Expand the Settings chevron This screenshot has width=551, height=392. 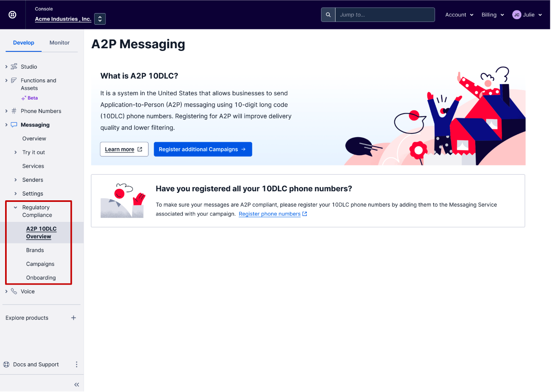[16, 194]
